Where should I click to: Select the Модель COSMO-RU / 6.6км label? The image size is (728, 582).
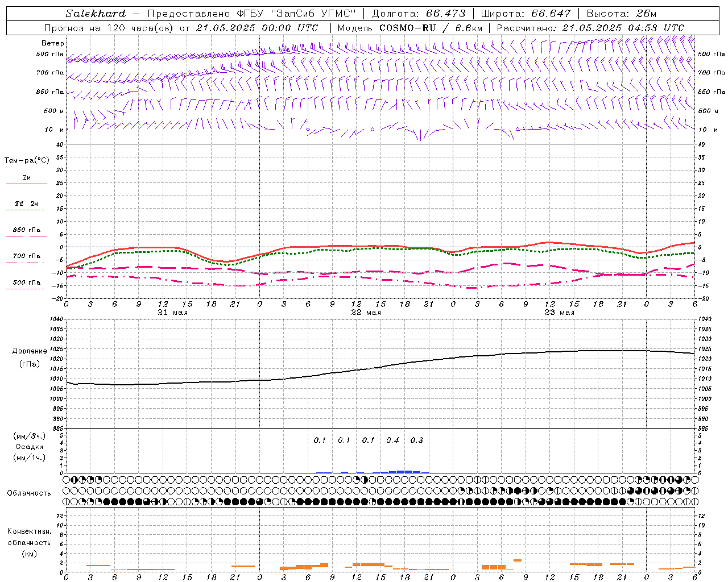point(410,28)
